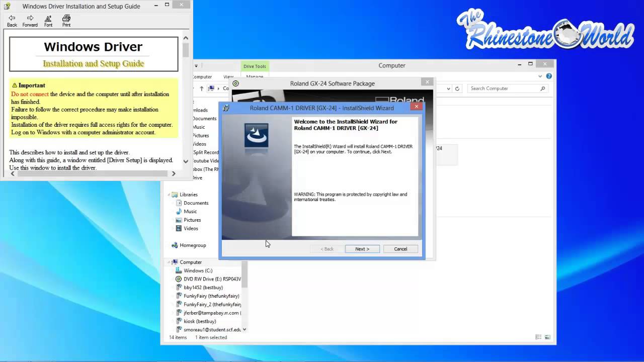Screen dimensions: 644x362
Task: Maximize the Windows Driver Setup Guide window
Action: click(167, 5)
